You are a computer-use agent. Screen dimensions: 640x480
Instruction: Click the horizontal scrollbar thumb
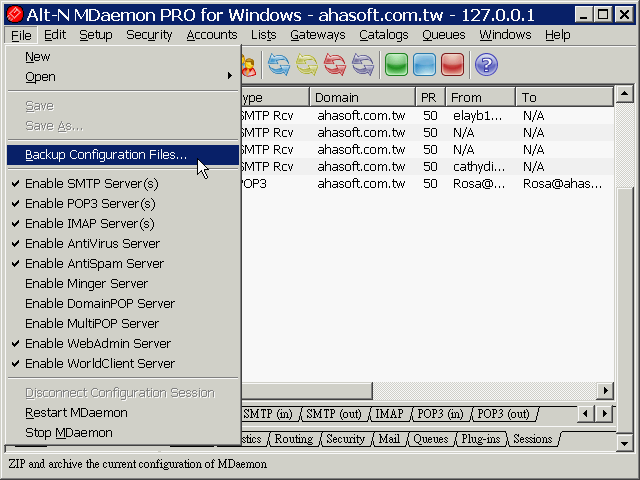pos(307,391)
